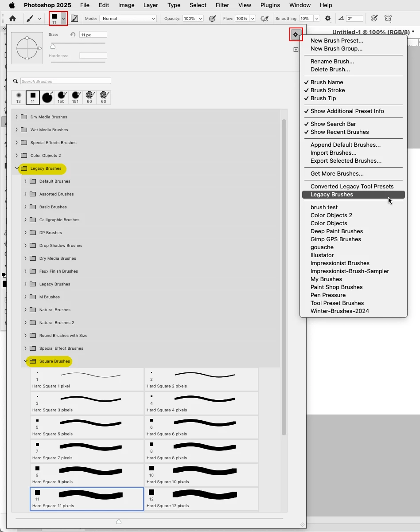This screenshot has height=532, width=420.
Task: Choose New Brush Preset from menu
Action: click(337, 41)
